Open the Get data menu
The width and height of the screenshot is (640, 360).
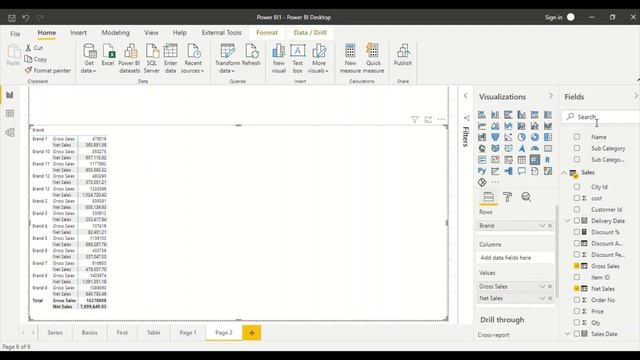tap(89, 58)
